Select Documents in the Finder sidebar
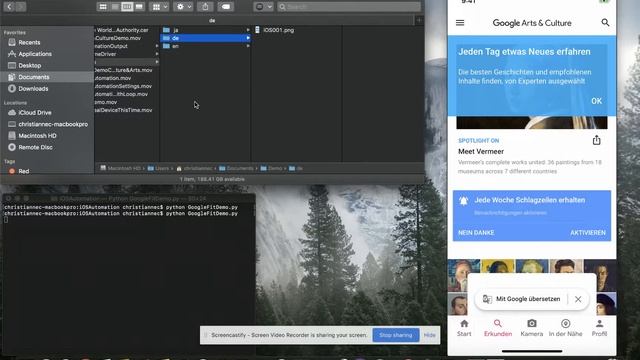The width and height of the screenshot is (640, 360). click(x=33, y=77)
